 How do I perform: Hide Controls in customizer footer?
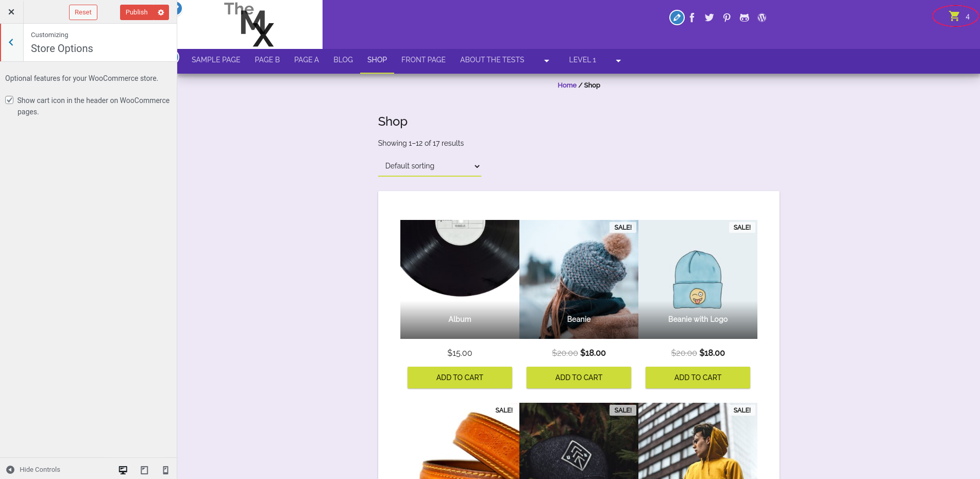pos(33,469)
